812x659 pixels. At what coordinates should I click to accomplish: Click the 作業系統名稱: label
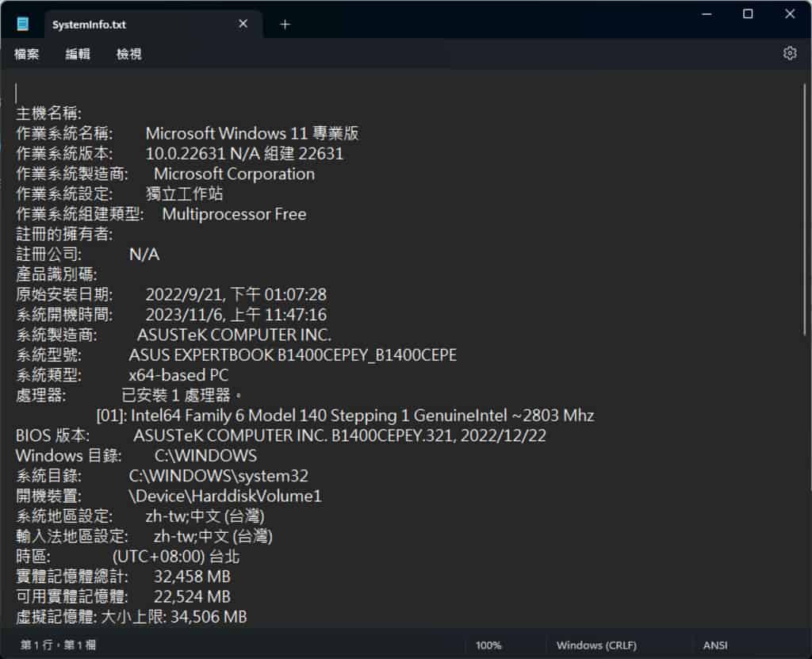pyautogui.click(x=64, y=134)
